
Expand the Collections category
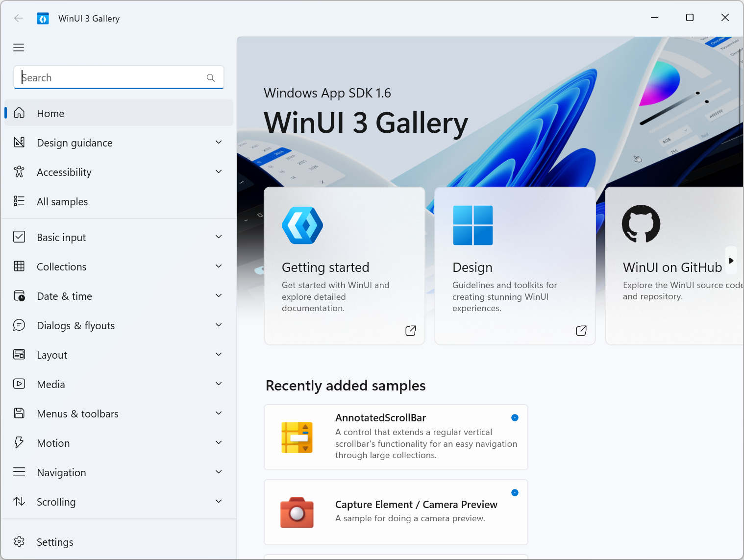tap(219, 266)
